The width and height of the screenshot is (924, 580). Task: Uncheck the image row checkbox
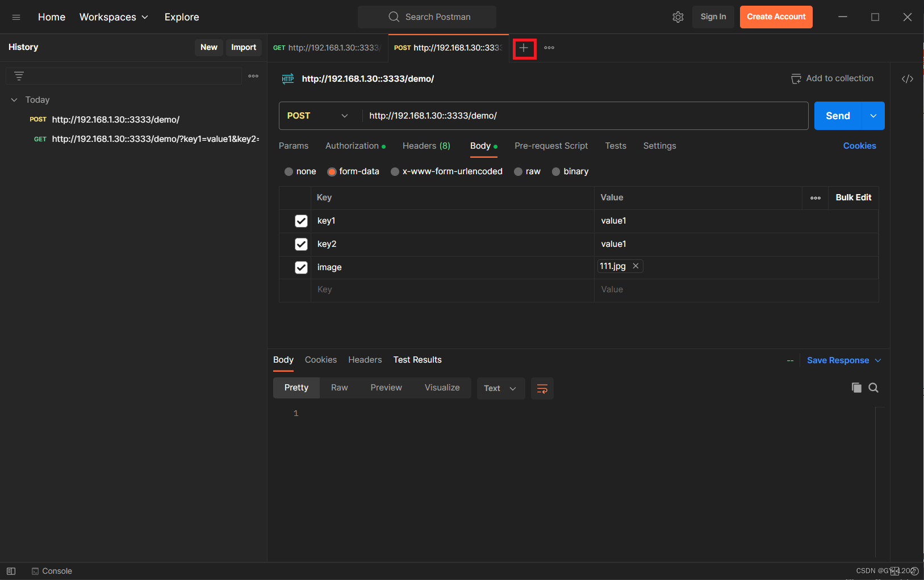(301, 268)
